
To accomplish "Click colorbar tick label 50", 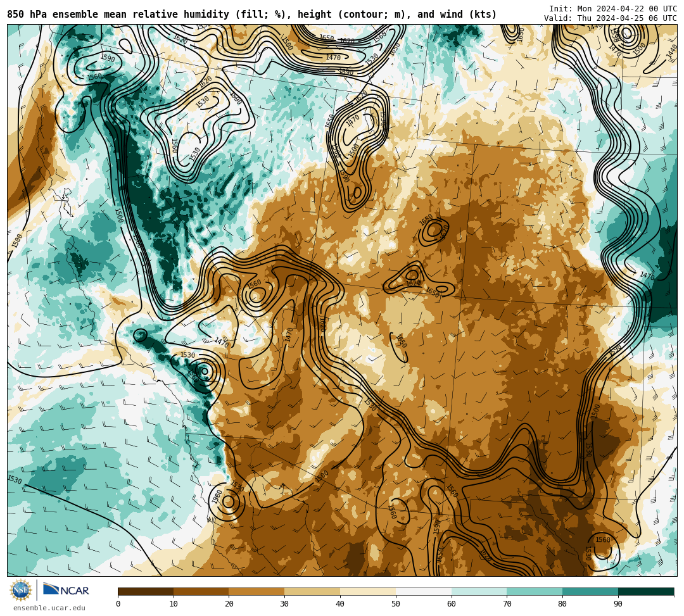I will pyautogui.click(x=396, y=604).
